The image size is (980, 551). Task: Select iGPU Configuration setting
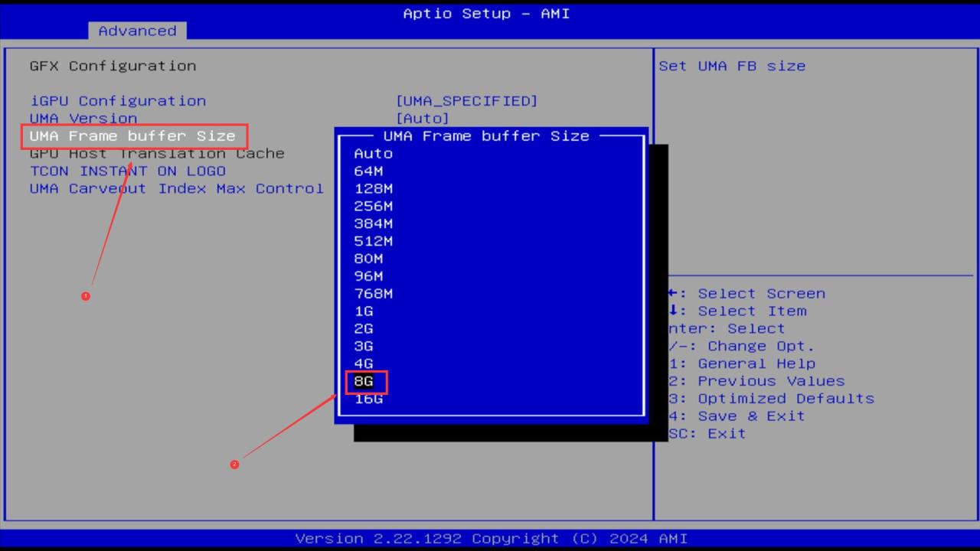pyautogui.click(x=118, y=101)
